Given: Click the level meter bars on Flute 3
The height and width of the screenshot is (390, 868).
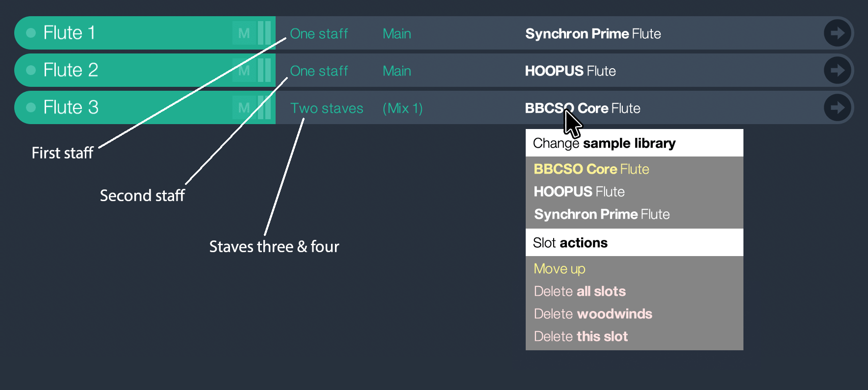Looking at the screenshot, I should tap(264, 107).
